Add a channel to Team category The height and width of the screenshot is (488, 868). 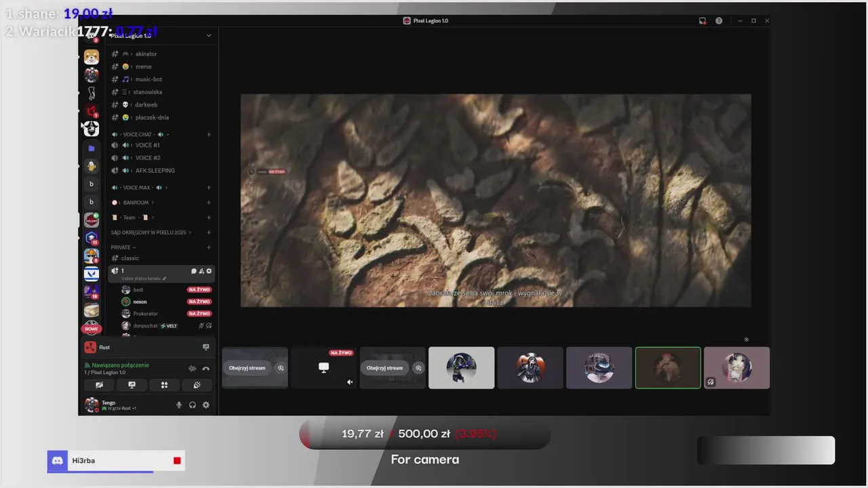click(209, 218)
